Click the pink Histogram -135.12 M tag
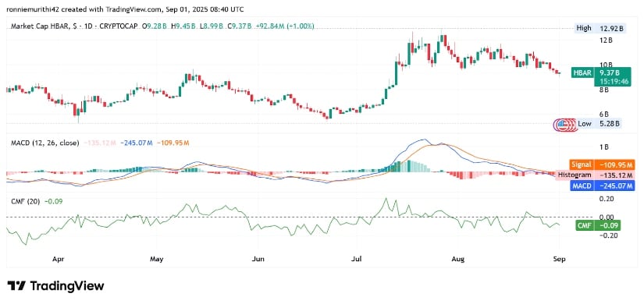The image size is (644, 304). click(x=595, y=175)
